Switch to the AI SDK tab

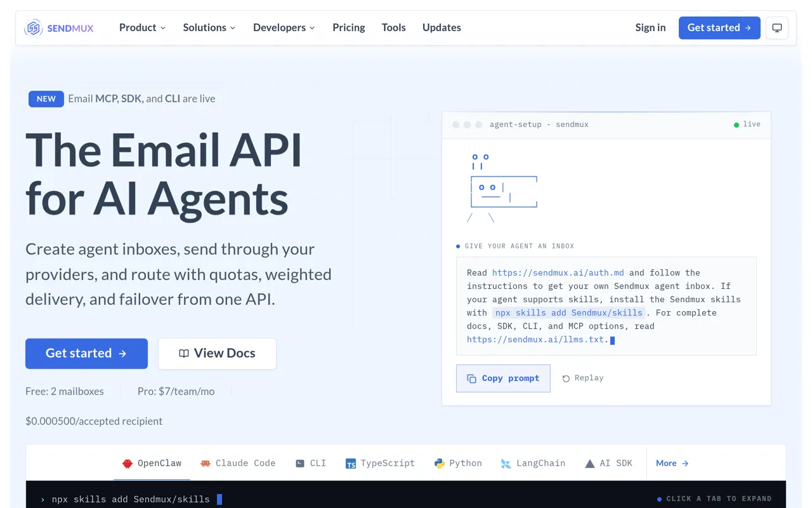pyautogui.click(x=608, y=464)
